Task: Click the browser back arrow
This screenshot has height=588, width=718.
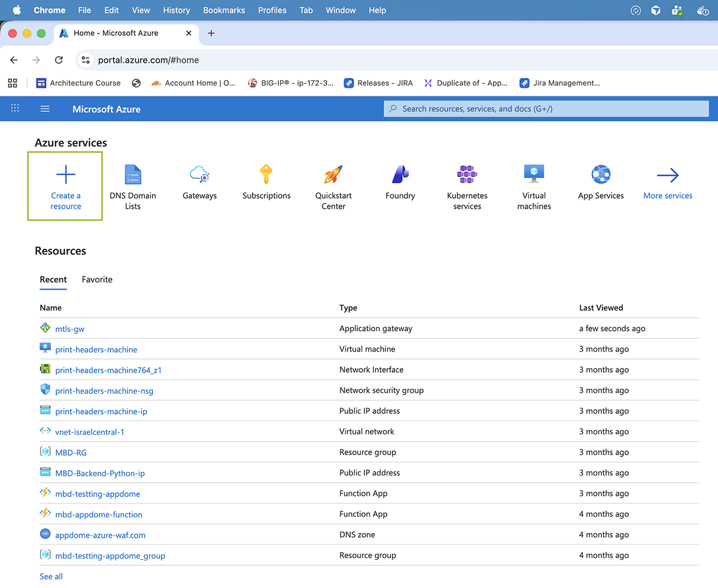Action: pos(14,60)
